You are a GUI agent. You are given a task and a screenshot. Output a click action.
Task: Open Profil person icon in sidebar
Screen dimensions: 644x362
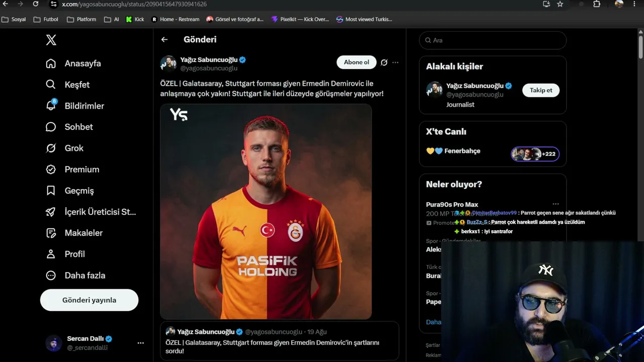[51, 254]
